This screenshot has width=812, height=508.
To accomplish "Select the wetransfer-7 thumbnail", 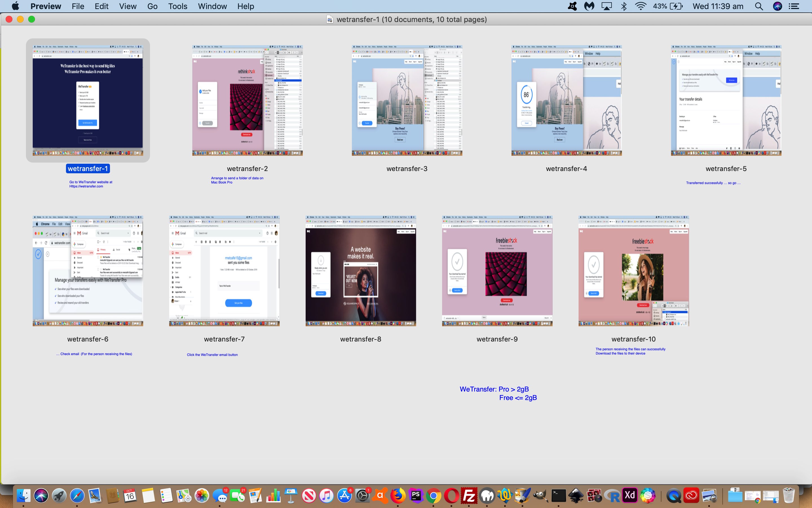I will click(x=224, y=271).
